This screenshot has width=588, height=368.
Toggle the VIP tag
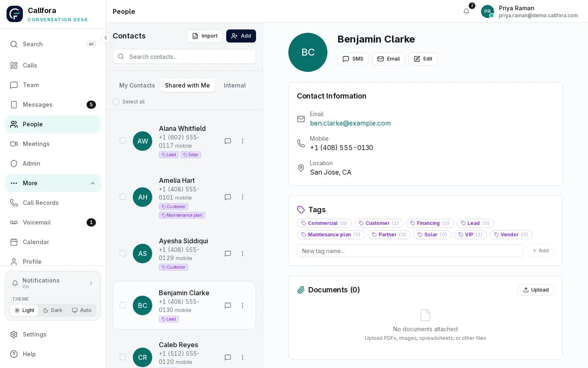(x=470, y=235)
